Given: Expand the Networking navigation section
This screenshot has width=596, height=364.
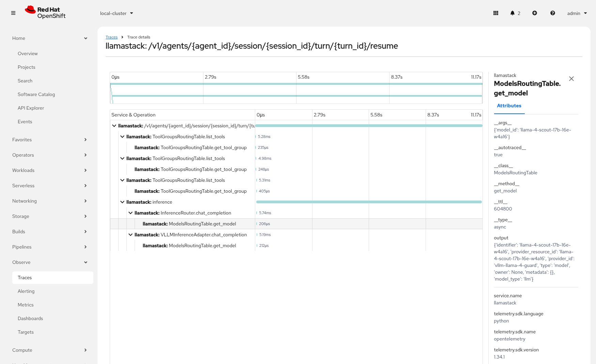Looking at the screenshot, I should 50,201.
